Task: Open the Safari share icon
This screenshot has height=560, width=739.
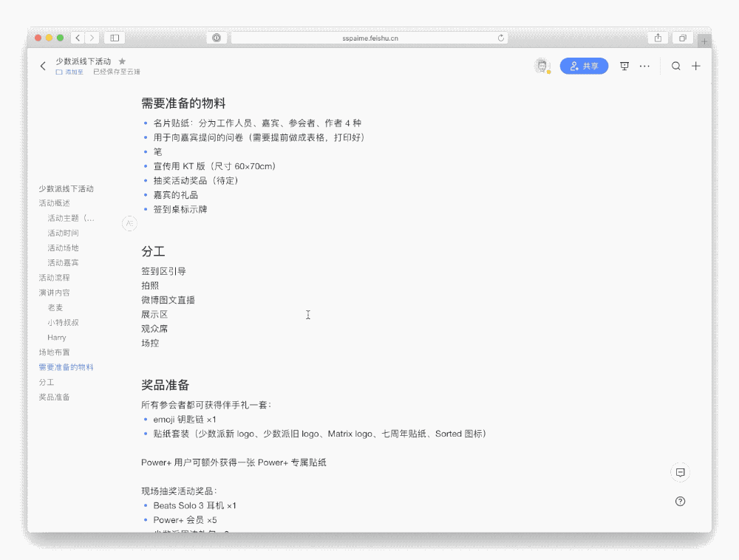Action: [x=657, y=37]
